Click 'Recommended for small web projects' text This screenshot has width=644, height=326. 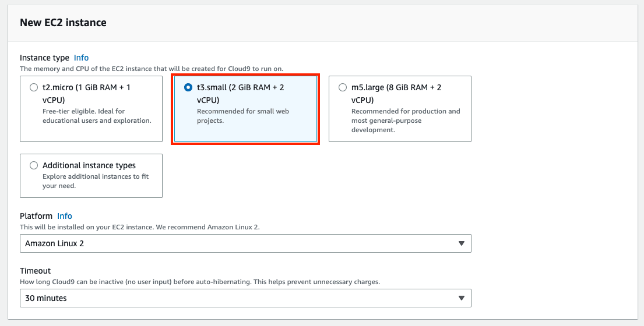(243, 116)
